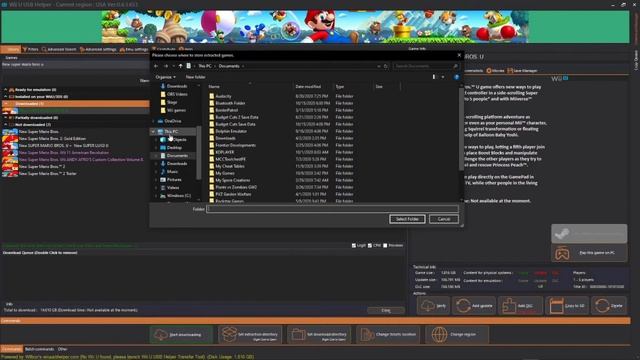Select the Plants vs Zombies GW2 folder

236,187
